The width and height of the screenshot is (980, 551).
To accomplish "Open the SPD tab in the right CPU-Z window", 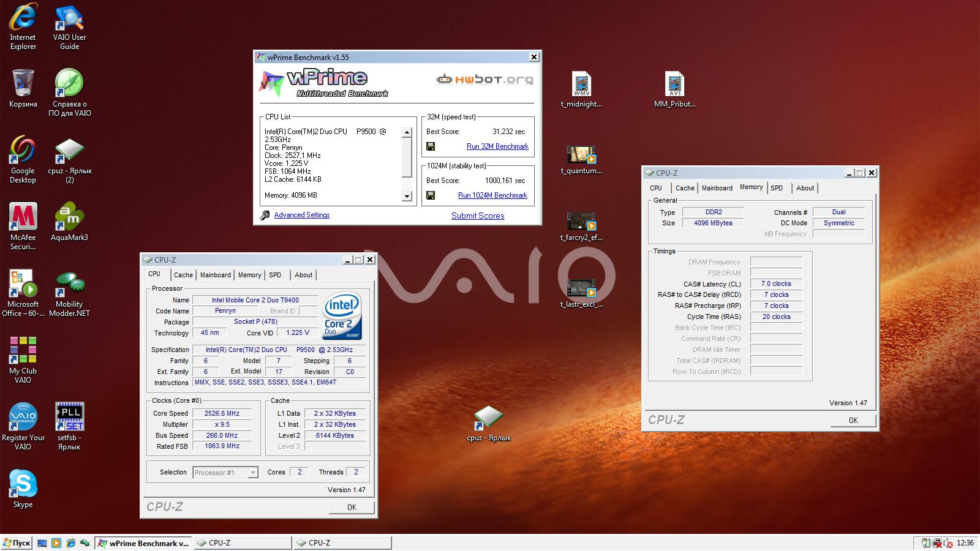I will click(x=777, y=189).
